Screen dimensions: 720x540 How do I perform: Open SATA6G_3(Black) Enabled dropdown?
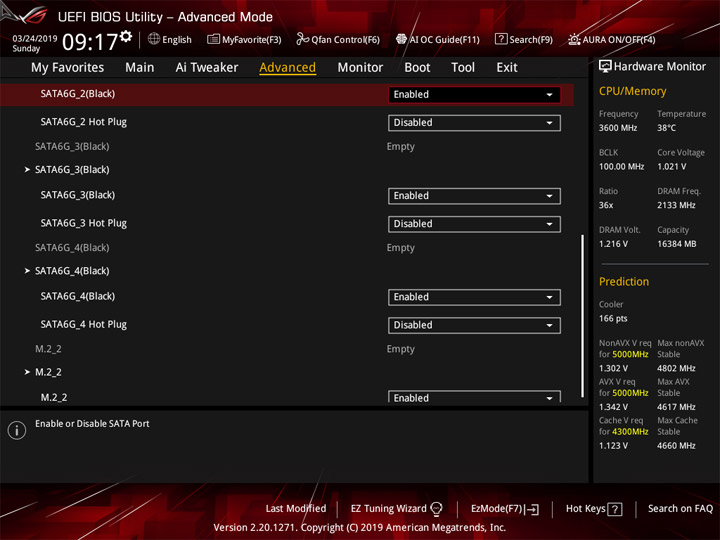click(474, 196)
